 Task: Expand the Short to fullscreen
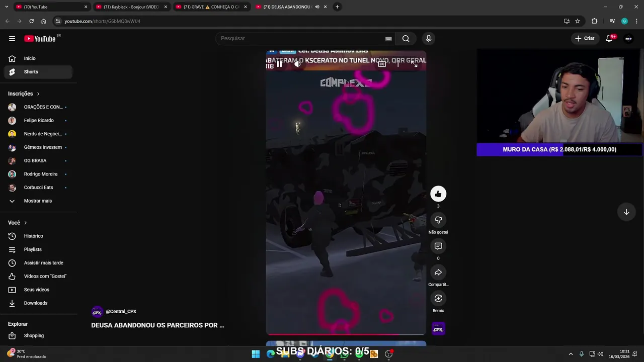[x=415, y=64]
